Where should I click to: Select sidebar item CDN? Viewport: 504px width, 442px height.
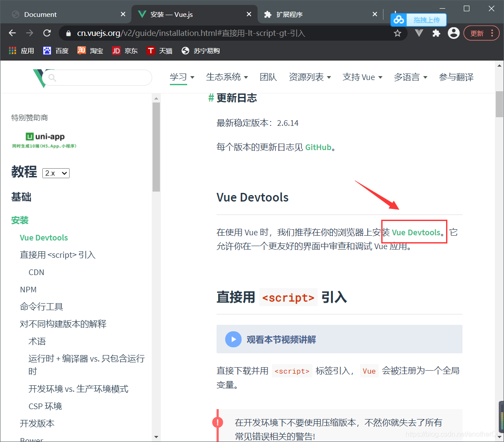coord(36,272)
